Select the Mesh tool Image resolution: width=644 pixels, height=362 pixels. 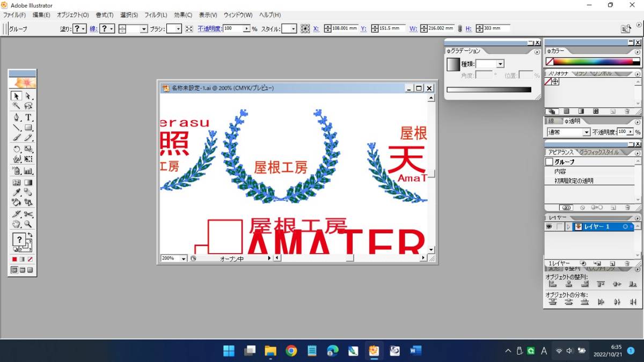pyautogui.click(x=17, y=182)
